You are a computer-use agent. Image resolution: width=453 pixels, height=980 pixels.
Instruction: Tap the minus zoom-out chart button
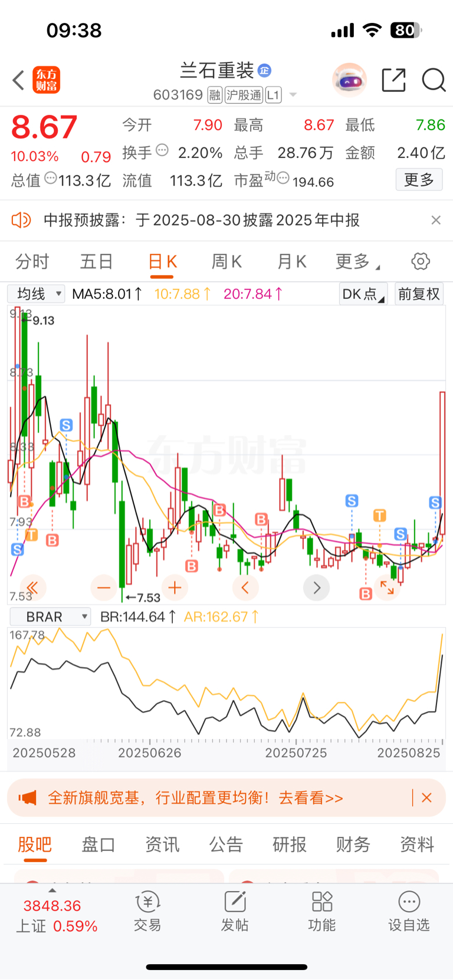[104, 588]
